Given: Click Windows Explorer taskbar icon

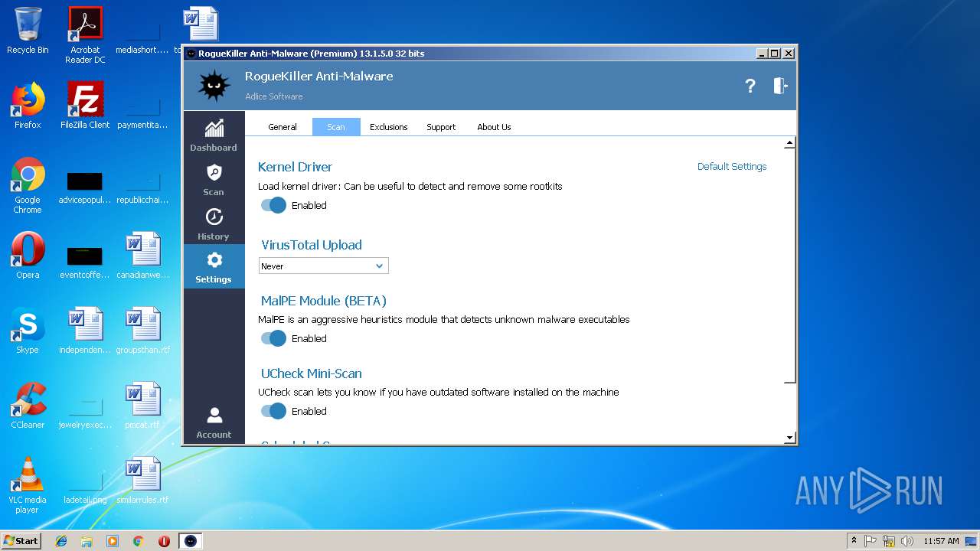Looking at the screenshot, I should point(87,541).
